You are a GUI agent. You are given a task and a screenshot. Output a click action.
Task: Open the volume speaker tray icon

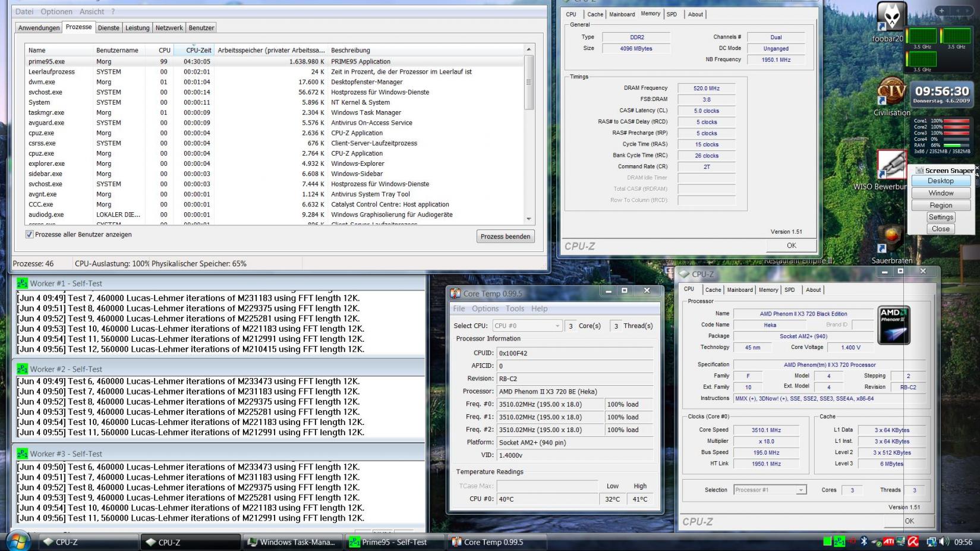(x=943, y=541)
